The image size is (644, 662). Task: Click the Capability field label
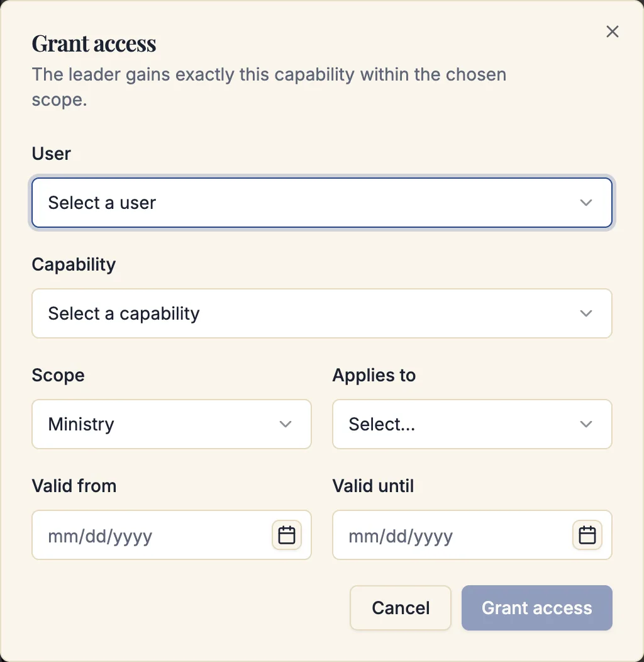coord(74,265)
